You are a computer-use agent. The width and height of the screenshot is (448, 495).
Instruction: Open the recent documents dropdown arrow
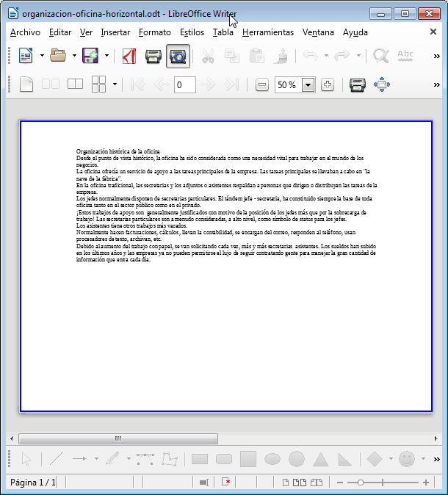point(74,56)
